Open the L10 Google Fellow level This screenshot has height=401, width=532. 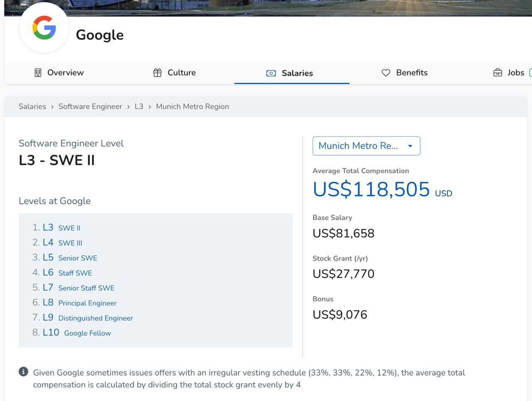[77, 332]
